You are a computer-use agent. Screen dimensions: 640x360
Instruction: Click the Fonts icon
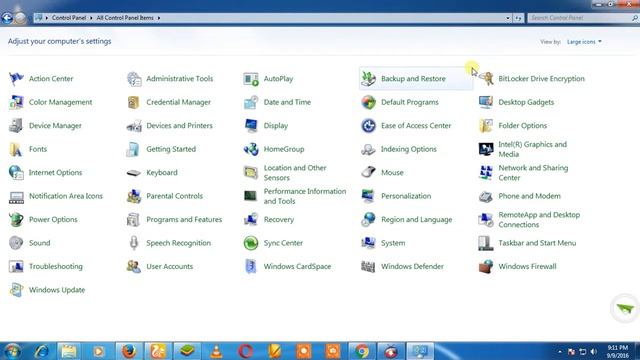(x=16, y=149)
